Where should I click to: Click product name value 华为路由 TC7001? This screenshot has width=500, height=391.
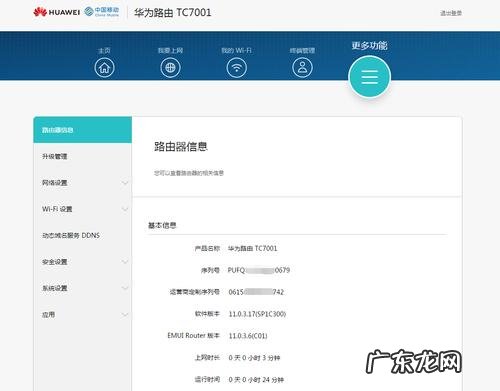pyautogui.click(x=253, y=248)
